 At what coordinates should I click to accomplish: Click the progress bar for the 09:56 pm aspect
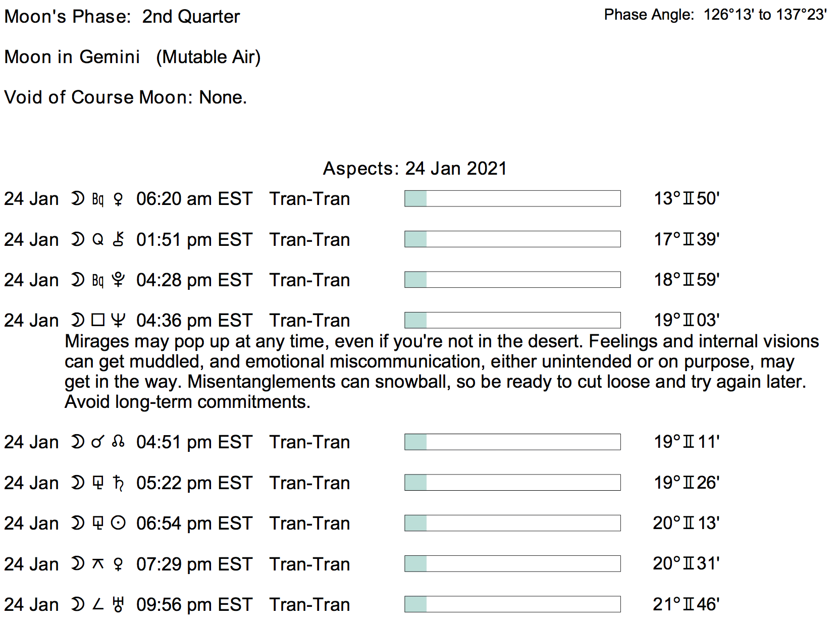pyautogui.click(x=512, y=604)
